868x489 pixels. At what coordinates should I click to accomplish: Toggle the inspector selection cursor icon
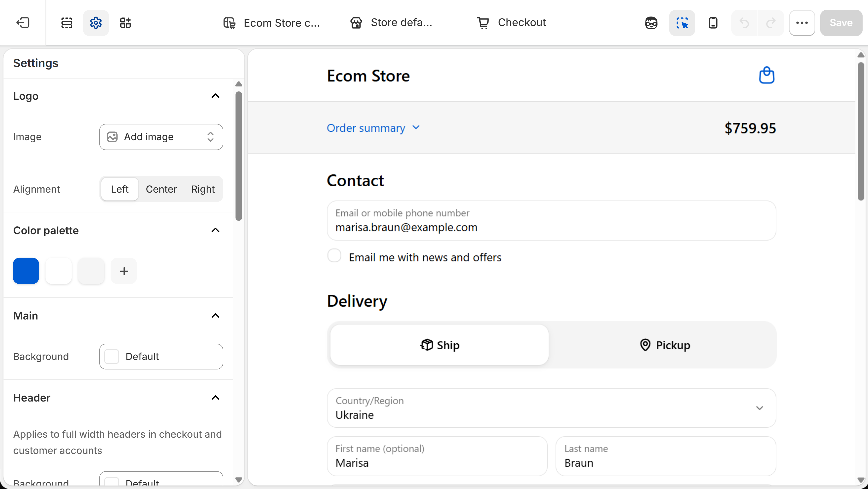pyautogui.click(x=682, y=23)
